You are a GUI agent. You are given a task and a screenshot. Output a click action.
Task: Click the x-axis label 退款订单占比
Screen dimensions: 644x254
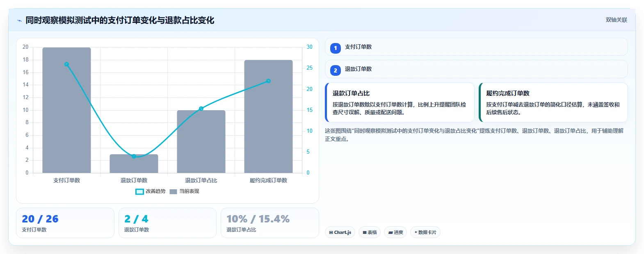click(201, 180)
